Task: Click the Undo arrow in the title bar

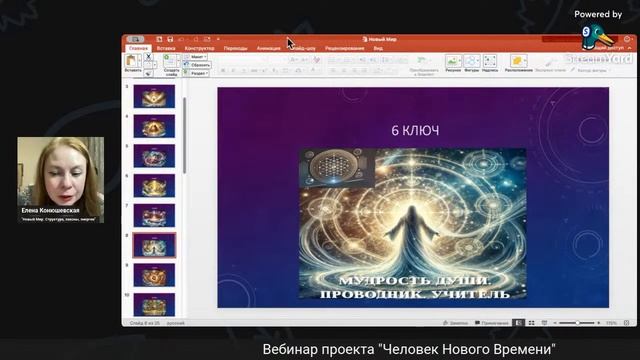Action: (181, 39)
